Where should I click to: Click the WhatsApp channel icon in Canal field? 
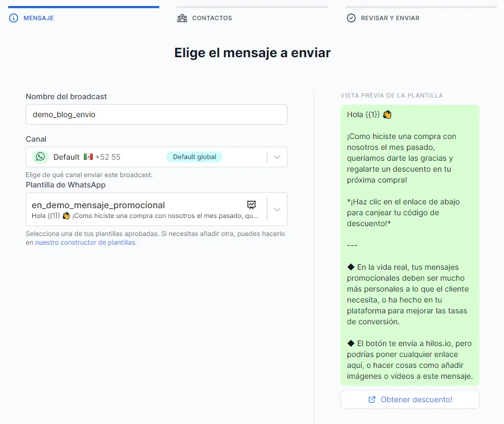[x=40, y=156]
